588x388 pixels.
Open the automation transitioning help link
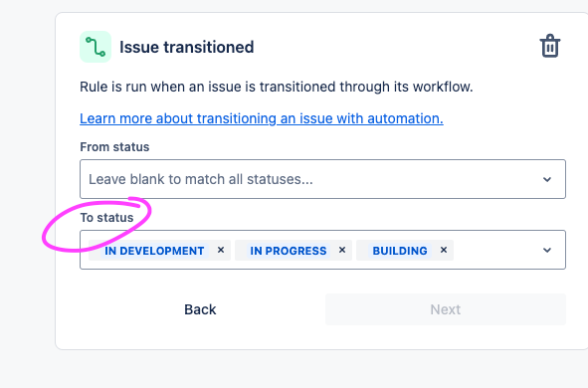coord(262,118)
